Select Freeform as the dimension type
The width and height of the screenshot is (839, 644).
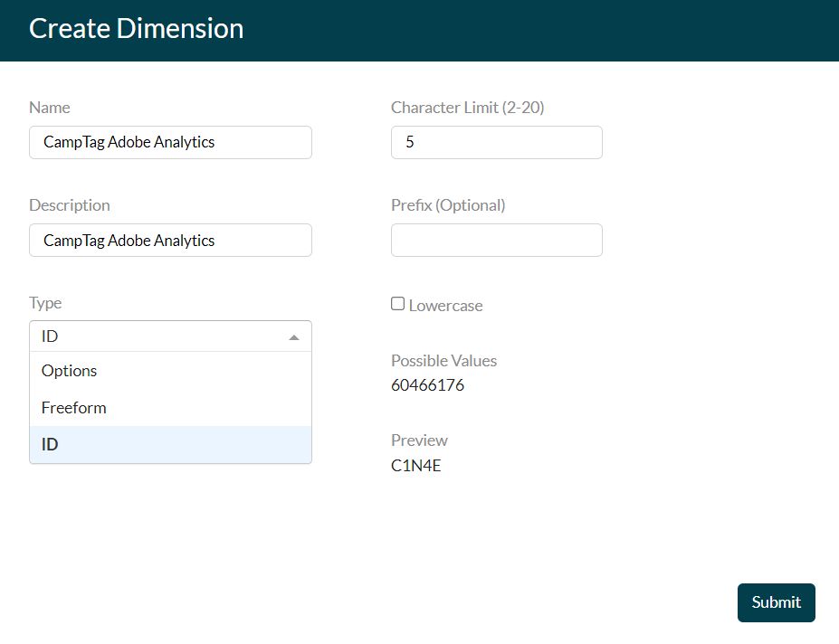click(x=73, y=407)
